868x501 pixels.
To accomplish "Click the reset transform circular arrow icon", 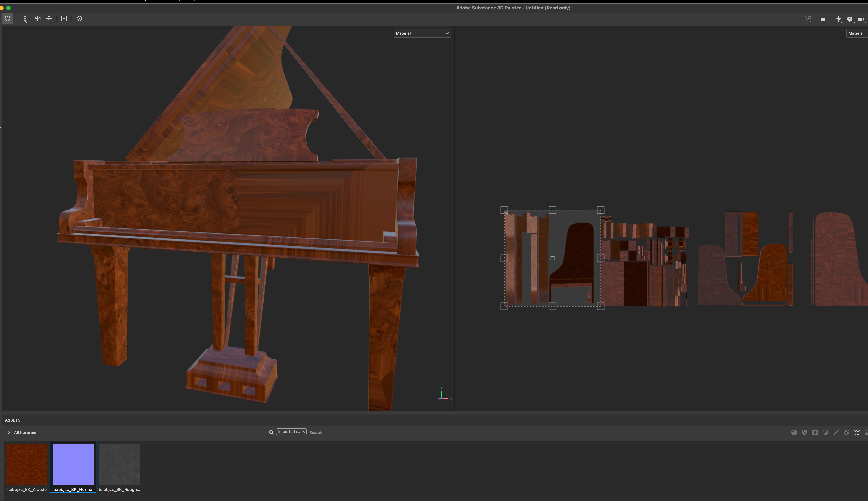I will 79,19.
